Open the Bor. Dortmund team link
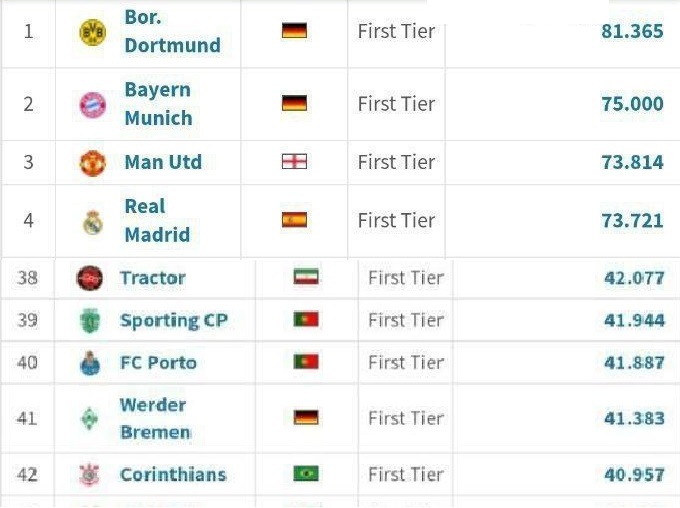Viewport: 680px width, 508px height. click(x=172, y=31)
